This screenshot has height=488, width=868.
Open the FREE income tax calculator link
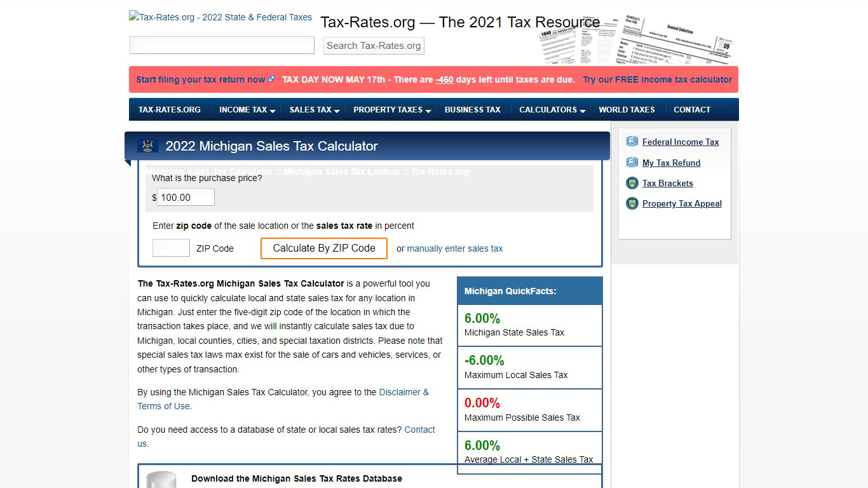point(658,79)
